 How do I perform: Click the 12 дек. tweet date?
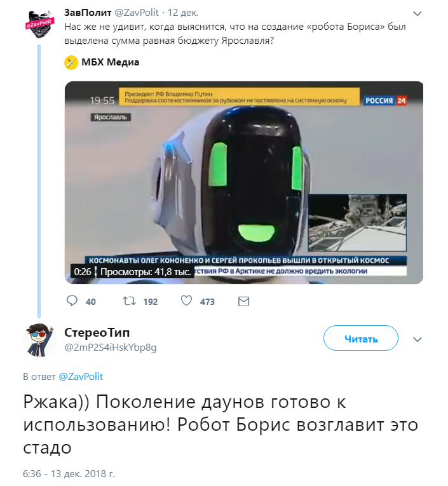pos(183,13)
